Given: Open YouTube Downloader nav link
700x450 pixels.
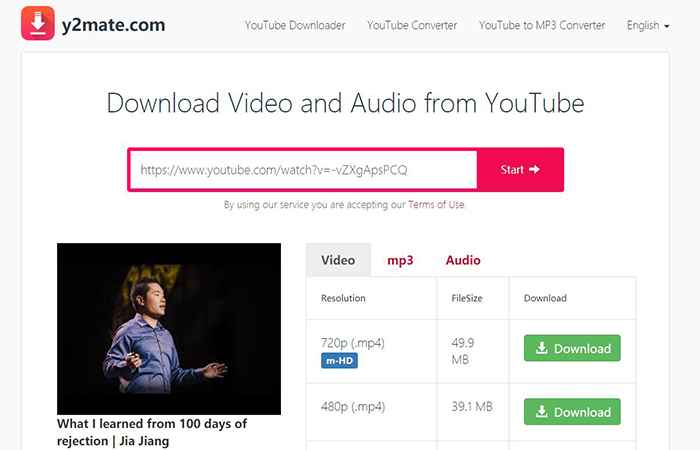Looking at the screenshot, I should [x=295, y=25].
